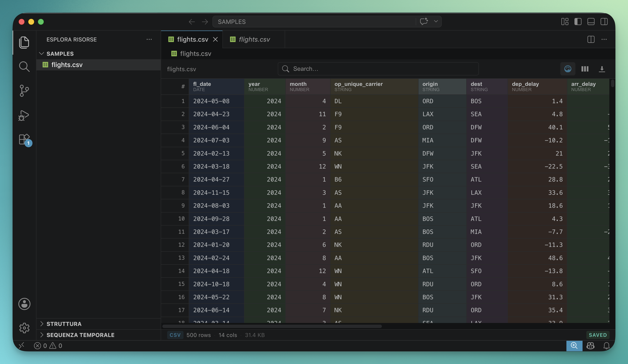
Task: Click the horizontal scrollbar under the table
Action: click(272, 326)
